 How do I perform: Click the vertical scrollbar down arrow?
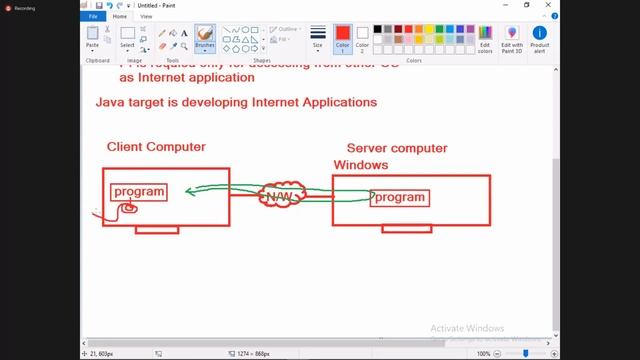pyautogui.click(x=556, y=336)
